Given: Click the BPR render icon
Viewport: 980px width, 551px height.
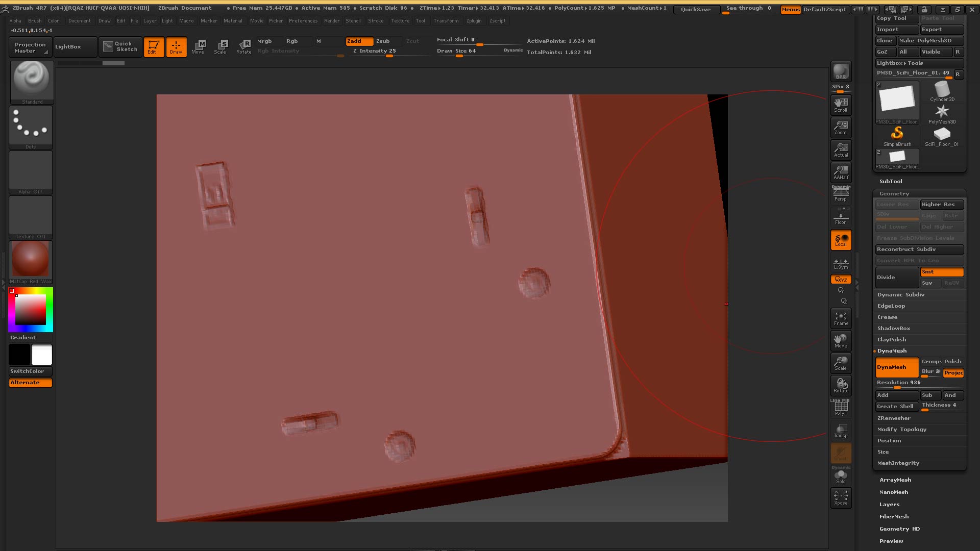Looking at the screenshot, I should 841,71.
